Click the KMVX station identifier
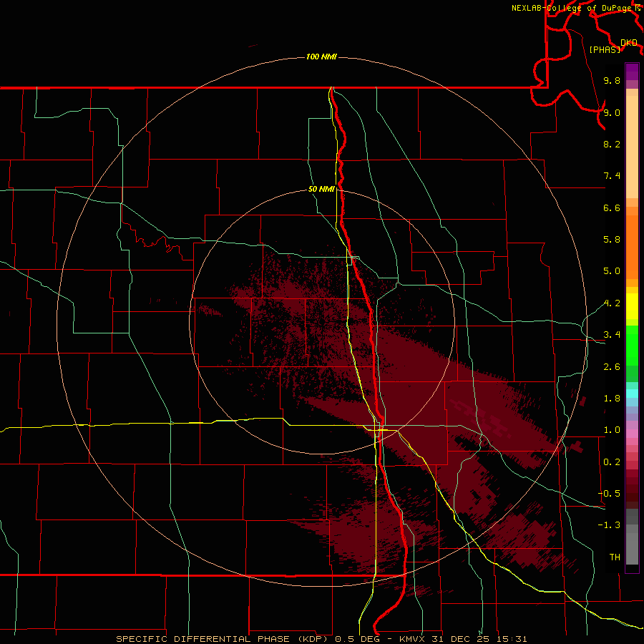 pyautogui.click(x=413, y=639)
